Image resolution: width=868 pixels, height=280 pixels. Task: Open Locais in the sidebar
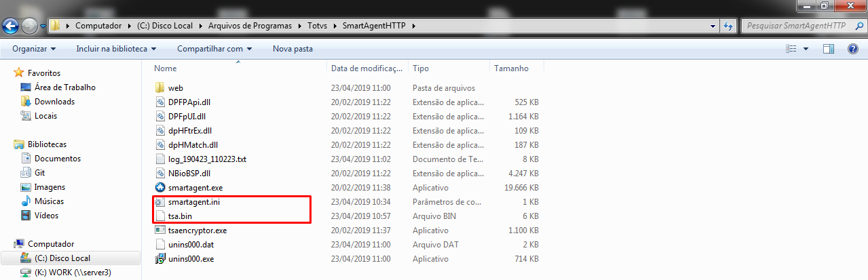39,115
